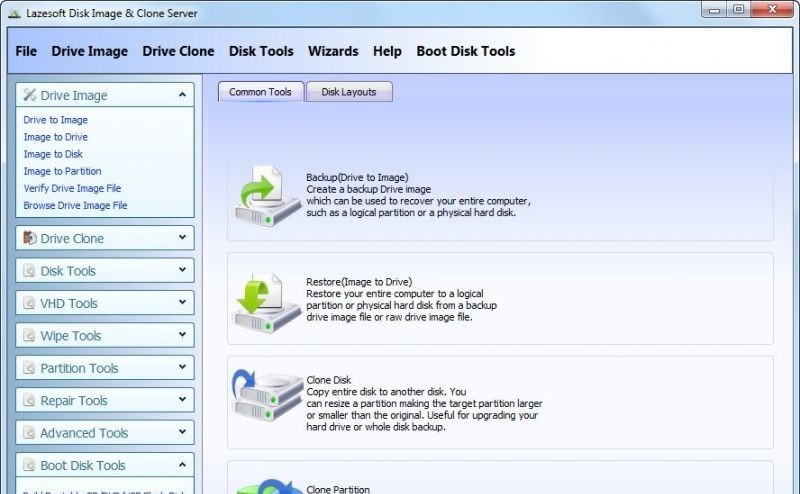Click the Repair Tools panel icon
This screenshot has height=494, width=800.
pyautogui.click(x=30, y=400)
